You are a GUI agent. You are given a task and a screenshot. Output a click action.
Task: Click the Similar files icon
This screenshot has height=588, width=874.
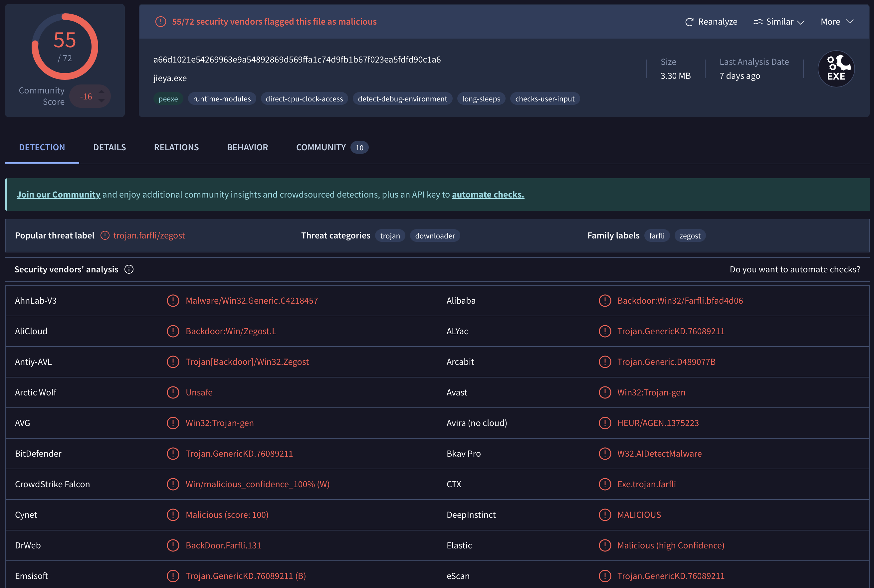758,22
